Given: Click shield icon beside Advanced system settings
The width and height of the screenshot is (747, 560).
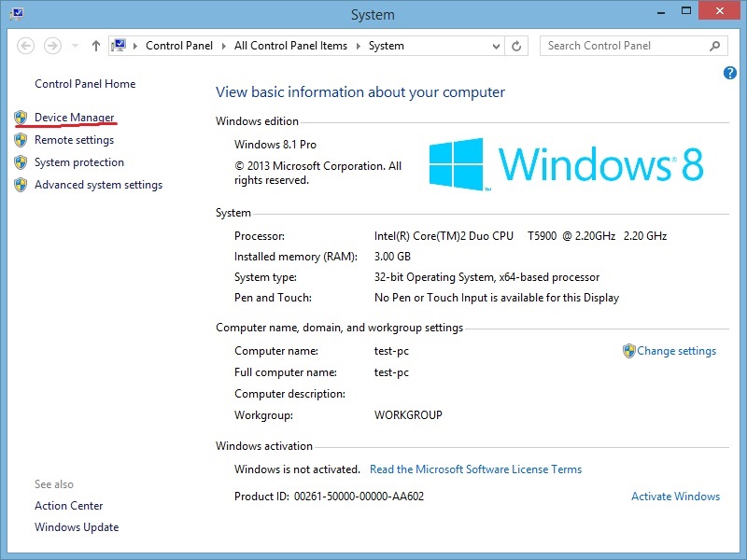Looking at the screenshot, I should [x=21, y=185].
